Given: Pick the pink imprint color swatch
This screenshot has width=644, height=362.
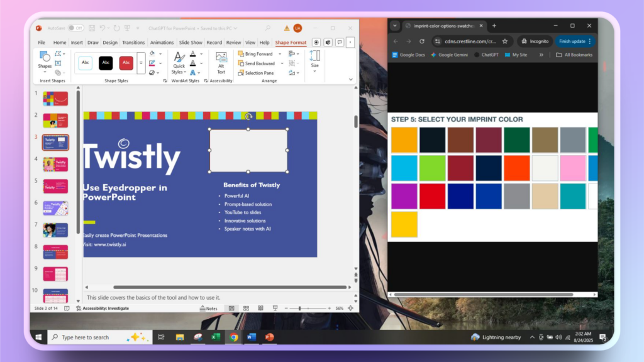Looking at the screenshot, I should pos(572,168).
